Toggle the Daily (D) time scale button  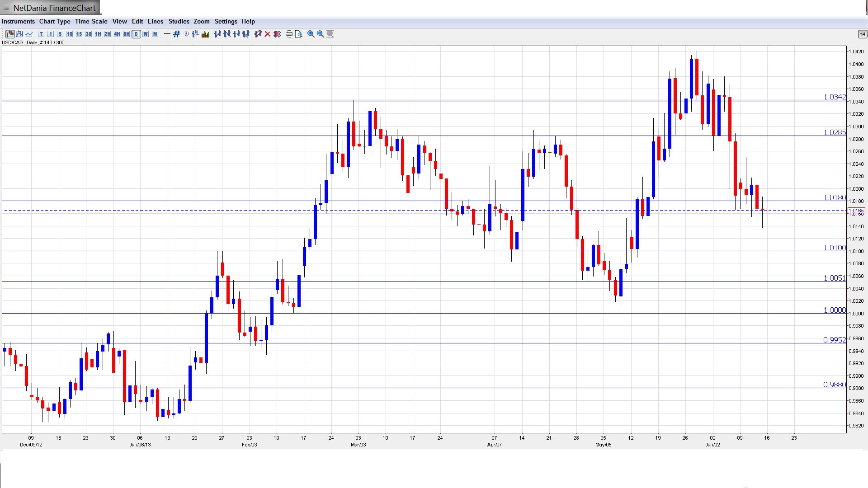(x=136, y=34)
